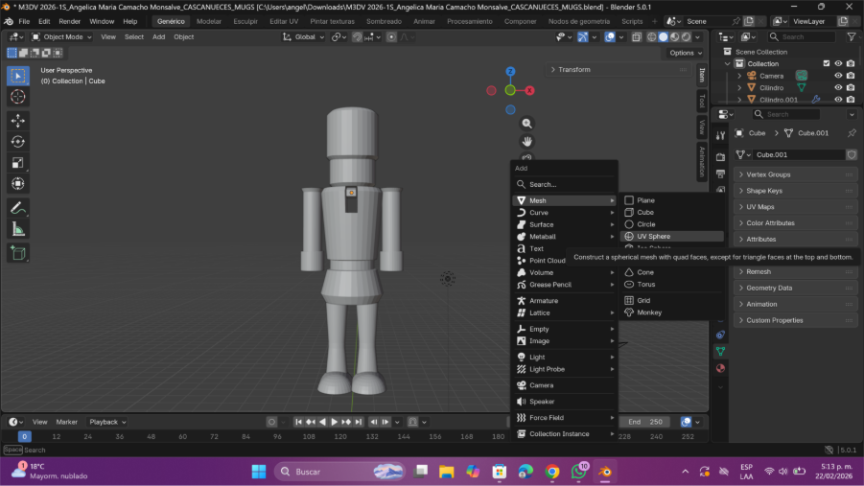This screenshot has height=486, width=864.
Task: Add a Monkey mesh
Action: tap(649, 313)
